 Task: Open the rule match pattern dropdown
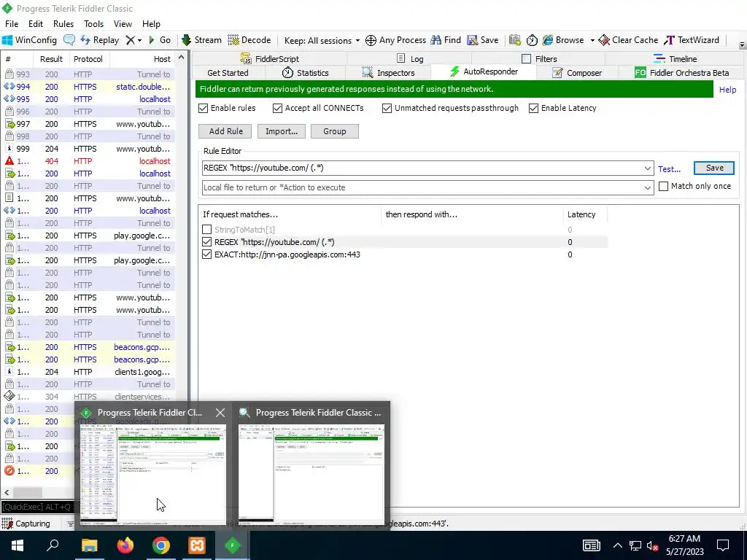point(648,168)
